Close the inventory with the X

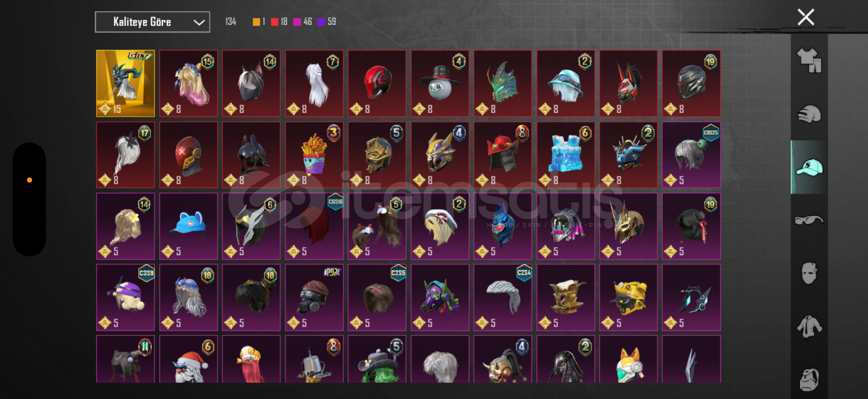pyautogui.click(x=806, y=17)
